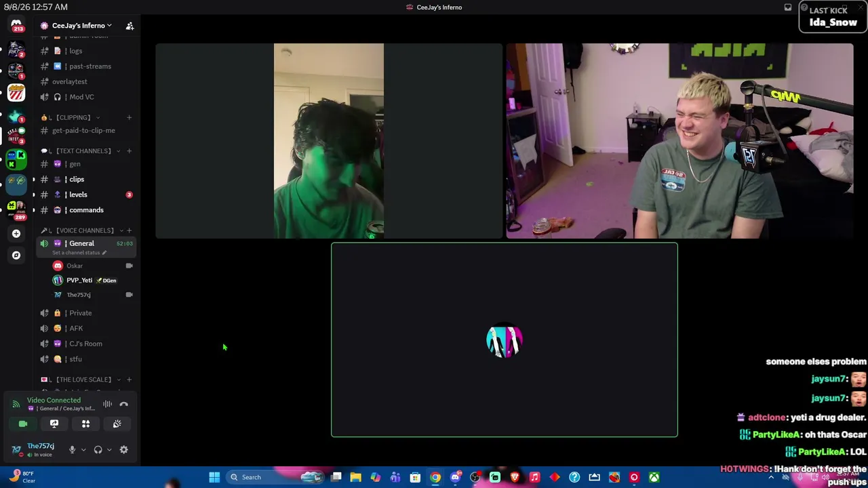The width and height of the screenshot is (868, 488).
Task: Disconnect from voice with hang-up icon
Action: (123, 404)
